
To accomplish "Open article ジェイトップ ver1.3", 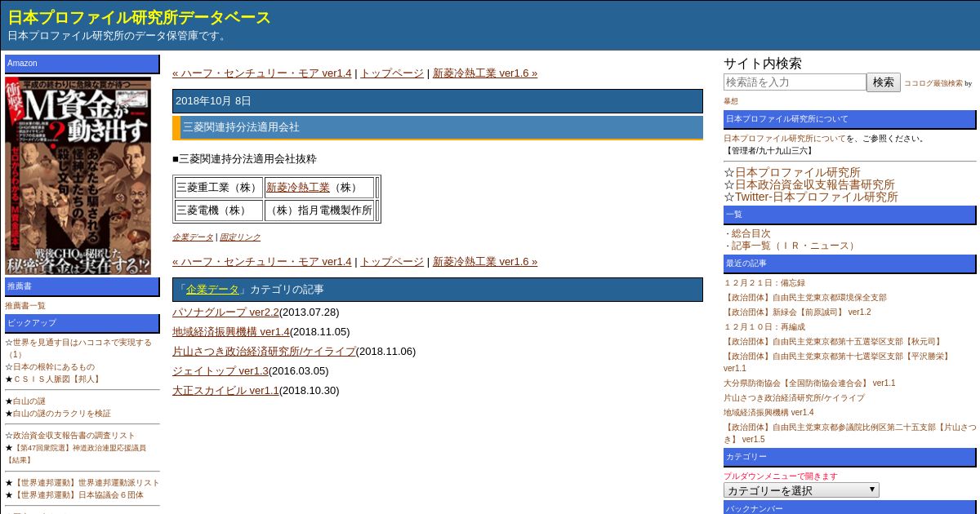I will 220,370.
